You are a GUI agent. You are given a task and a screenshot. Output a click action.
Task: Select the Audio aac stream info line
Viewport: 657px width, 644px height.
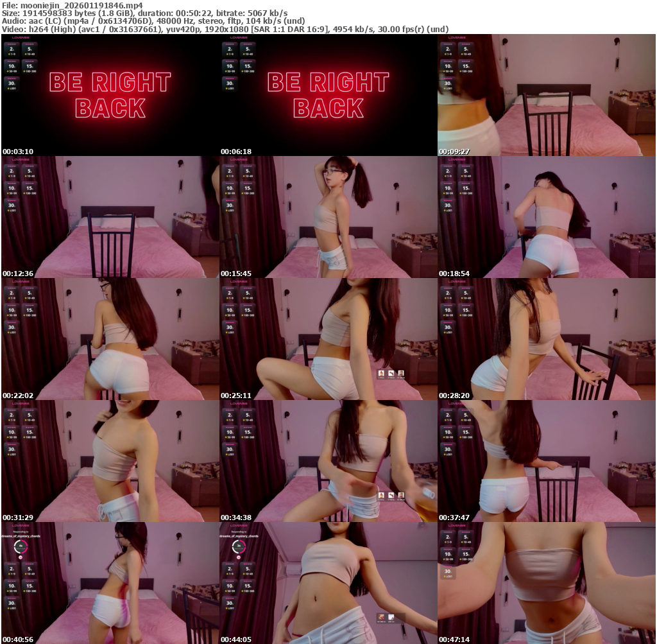pos(153,21)
